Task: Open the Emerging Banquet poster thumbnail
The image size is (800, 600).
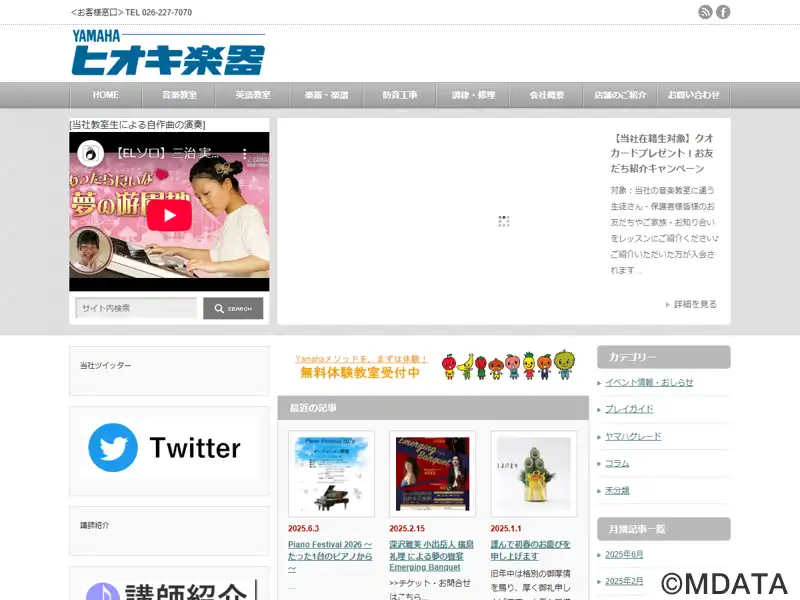Action: click(x=433, y=474)
